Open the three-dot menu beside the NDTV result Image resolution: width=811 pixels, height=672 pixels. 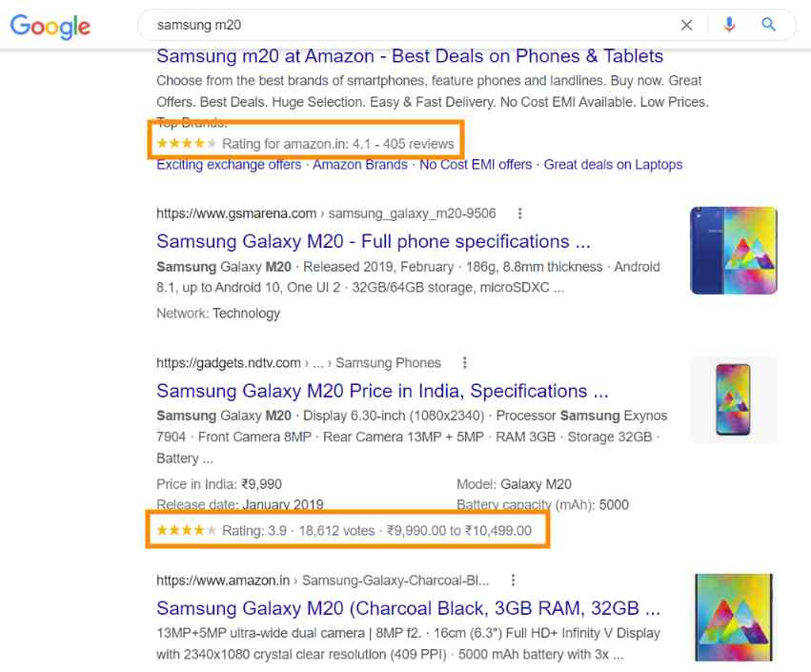pos(464,362)
